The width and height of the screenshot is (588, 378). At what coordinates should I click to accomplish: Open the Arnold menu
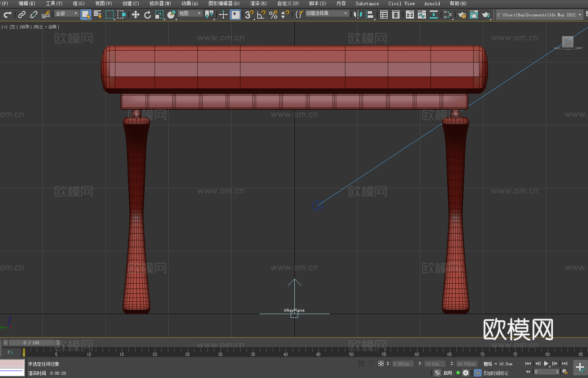pos(432,3)
